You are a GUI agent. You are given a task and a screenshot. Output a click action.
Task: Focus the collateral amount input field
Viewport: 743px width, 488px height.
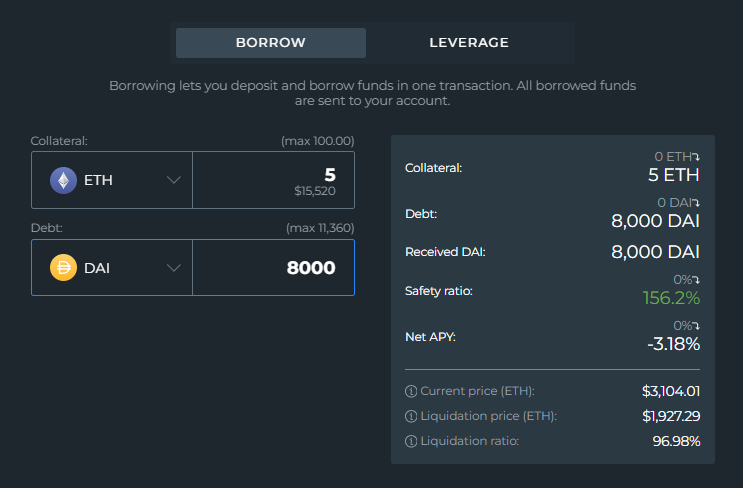click(x=272, y=180)
